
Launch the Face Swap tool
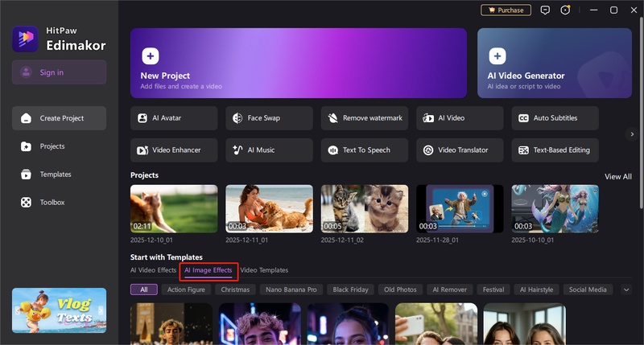coord(269,118)
